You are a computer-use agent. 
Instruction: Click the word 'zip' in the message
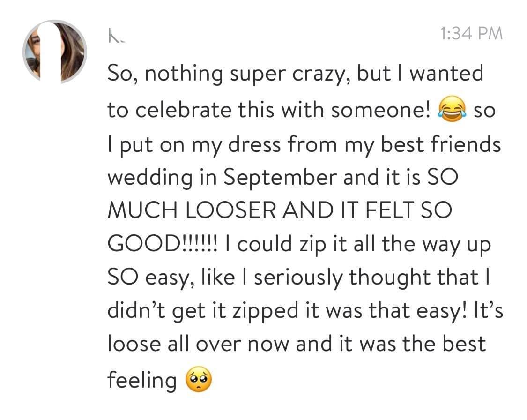tap(312, 245)
